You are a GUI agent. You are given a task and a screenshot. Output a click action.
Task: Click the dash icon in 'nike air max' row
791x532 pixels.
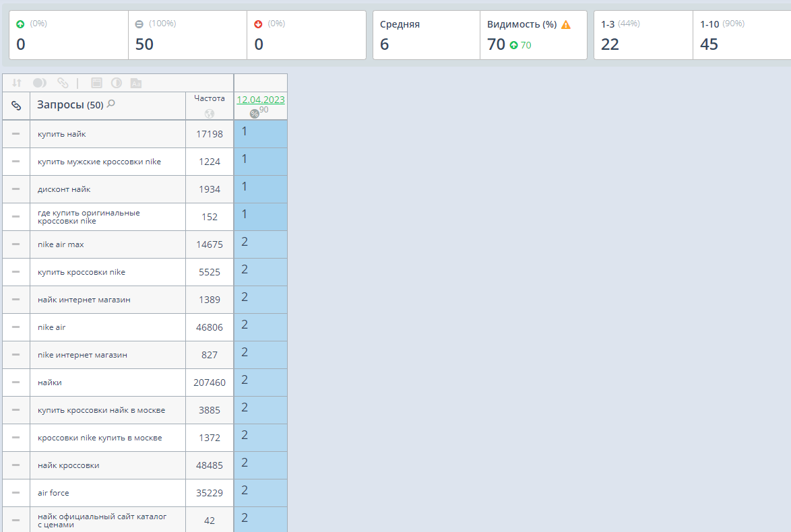pos(16,244)
